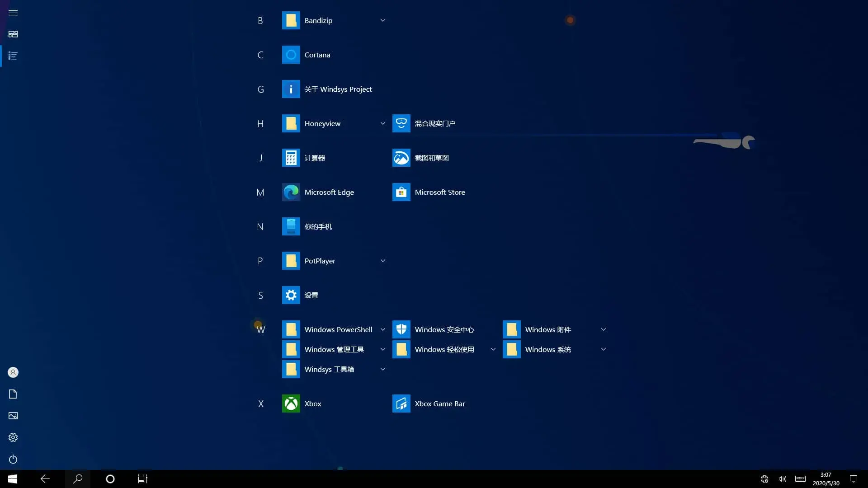Click the letter M group header
The width and height of the screenshot is (868, 488).
point(260,192)
